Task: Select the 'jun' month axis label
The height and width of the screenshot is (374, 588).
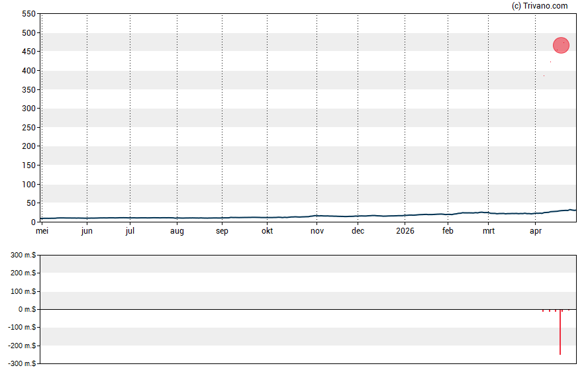Action: tap(87, 231)
